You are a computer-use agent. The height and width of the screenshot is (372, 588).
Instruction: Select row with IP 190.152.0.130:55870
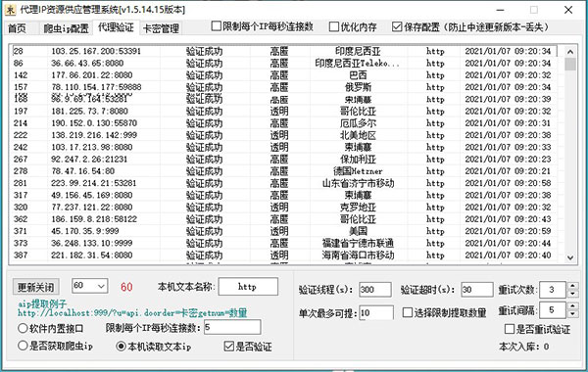(284, 123)
